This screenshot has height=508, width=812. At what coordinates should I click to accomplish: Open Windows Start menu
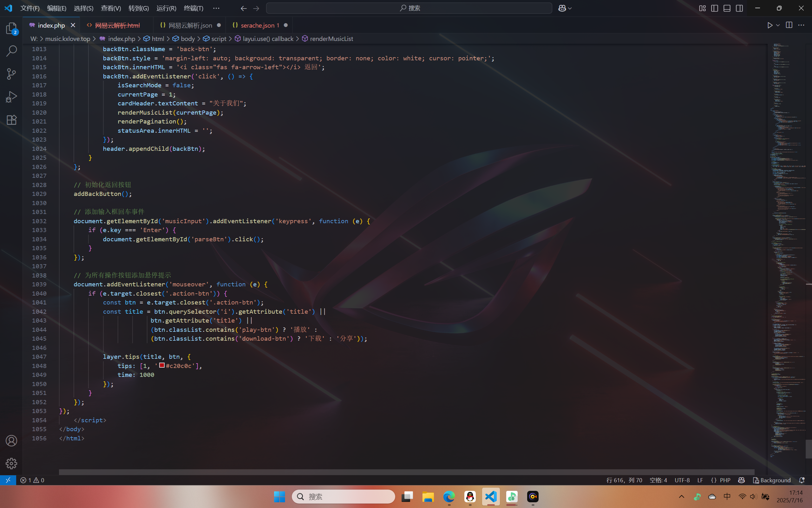pyautogui.click(x=279, y=497)
